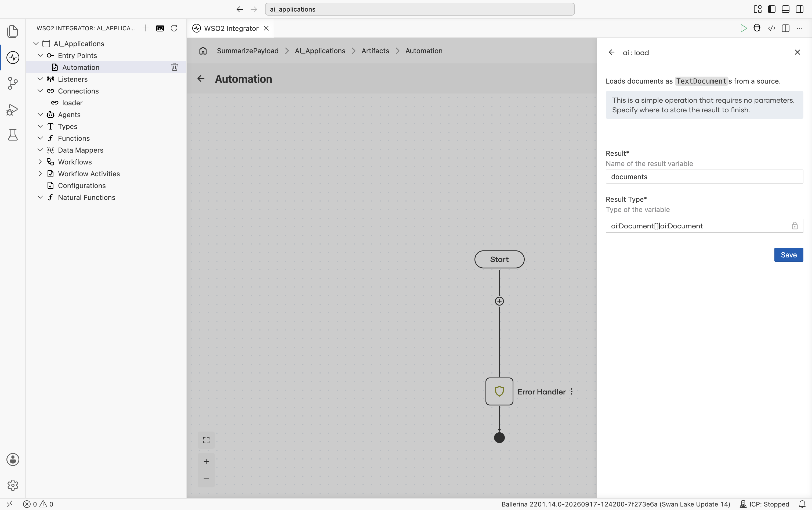The image size is (812, 510).
Task: Open Artifacts breadcrumb
Action: click(375, 51)
